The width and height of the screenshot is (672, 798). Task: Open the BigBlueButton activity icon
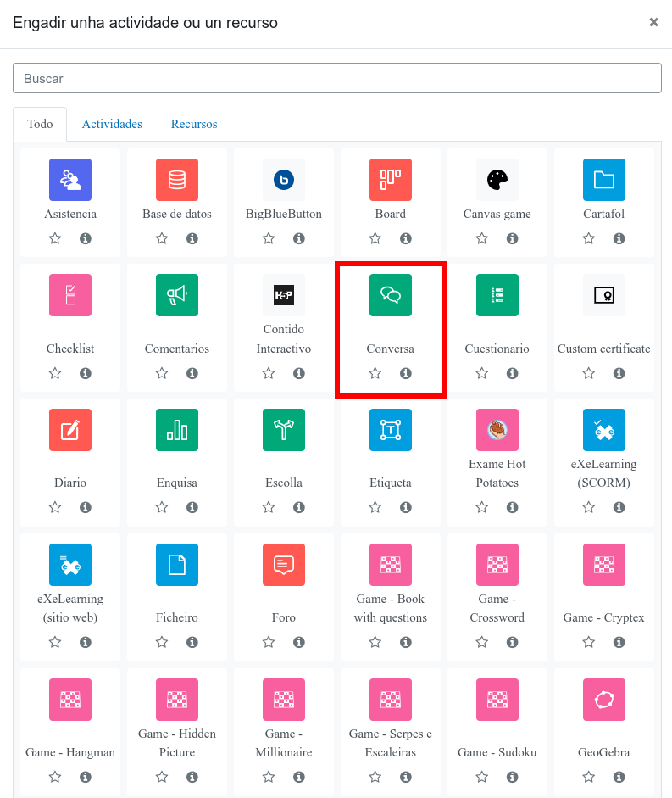[x=284, y=180]
